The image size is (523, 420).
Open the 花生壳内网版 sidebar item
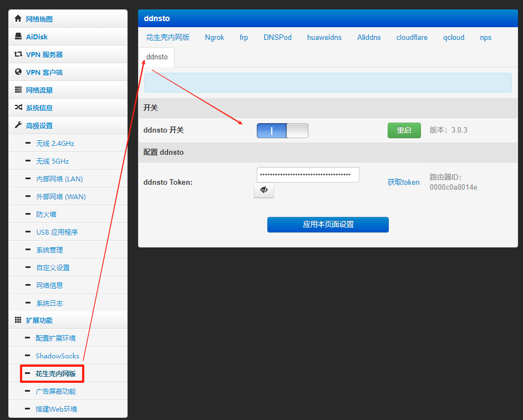pyautogui.click(x=55, y=374)
